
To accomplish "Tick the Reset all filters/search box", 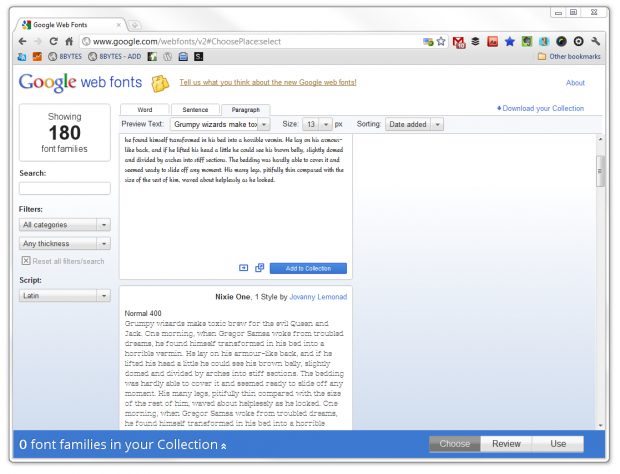I will [x=26, y=261].
